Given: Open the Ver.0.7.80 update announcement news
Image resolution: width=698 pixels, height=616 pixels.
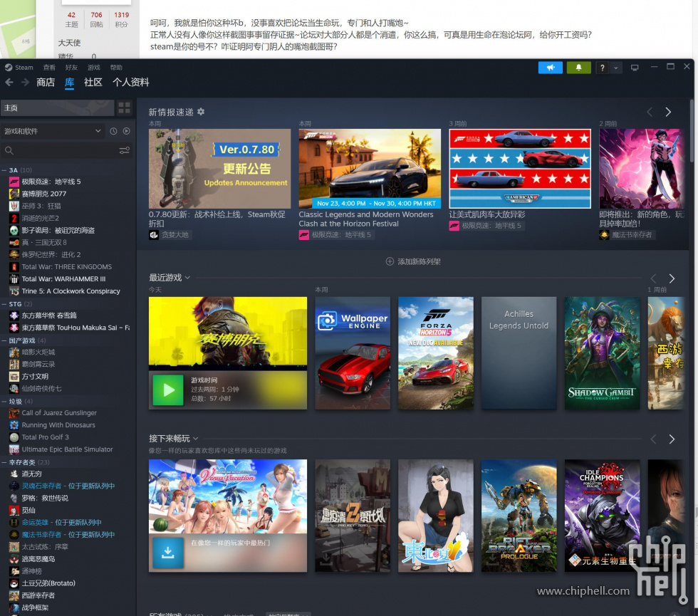Looking at the screenshot, I should point(219,169).
